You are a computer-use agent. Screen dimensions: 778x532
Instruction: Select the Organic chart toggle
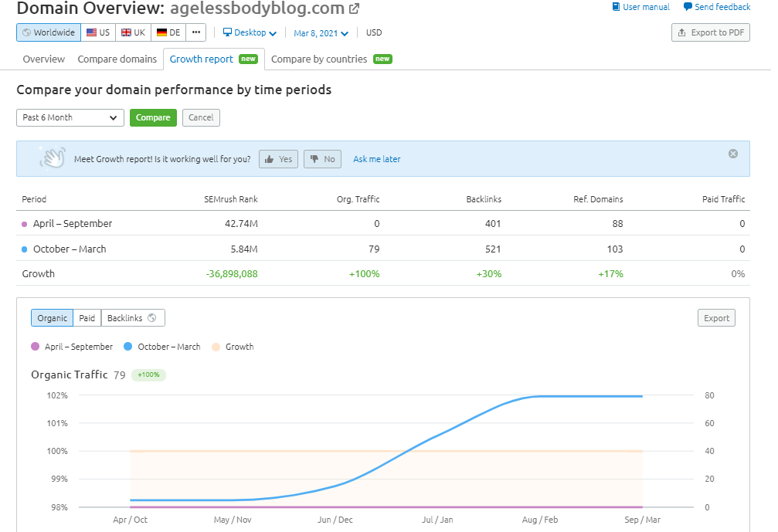[x=52, y=318]
